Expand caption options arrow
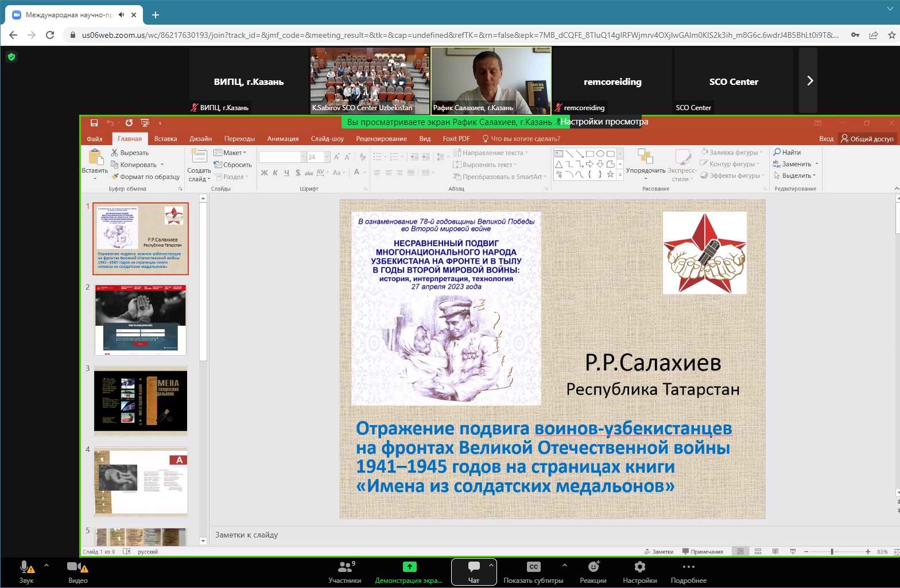 (x=565, y=566)
